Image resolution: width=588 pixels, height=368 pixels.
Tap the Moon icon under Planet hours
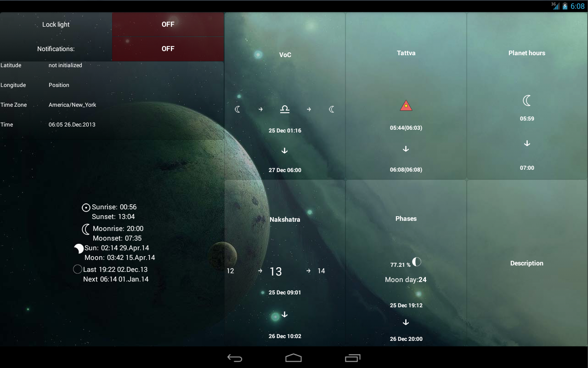click(x=527, y=100)
